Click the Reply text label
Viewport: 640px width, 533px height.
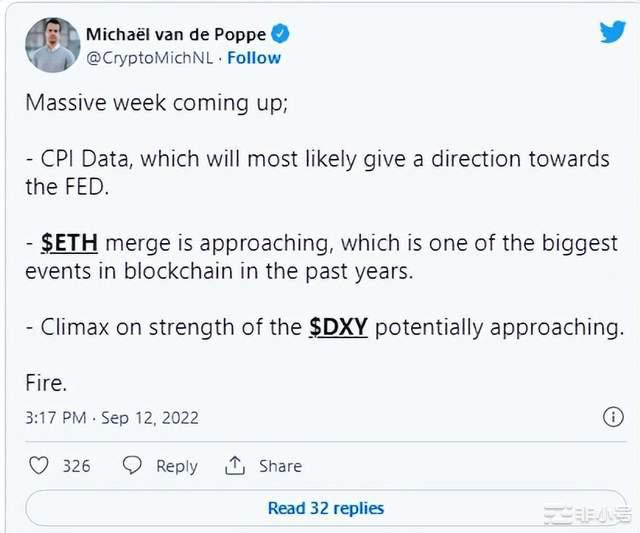(177, 466)
